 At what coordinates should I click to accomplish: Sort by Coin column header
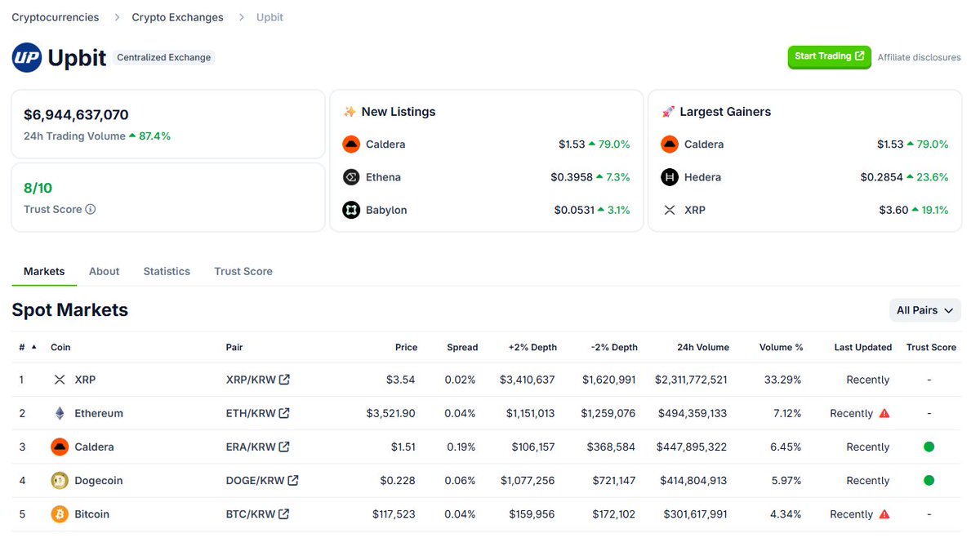tap(60, 347)
